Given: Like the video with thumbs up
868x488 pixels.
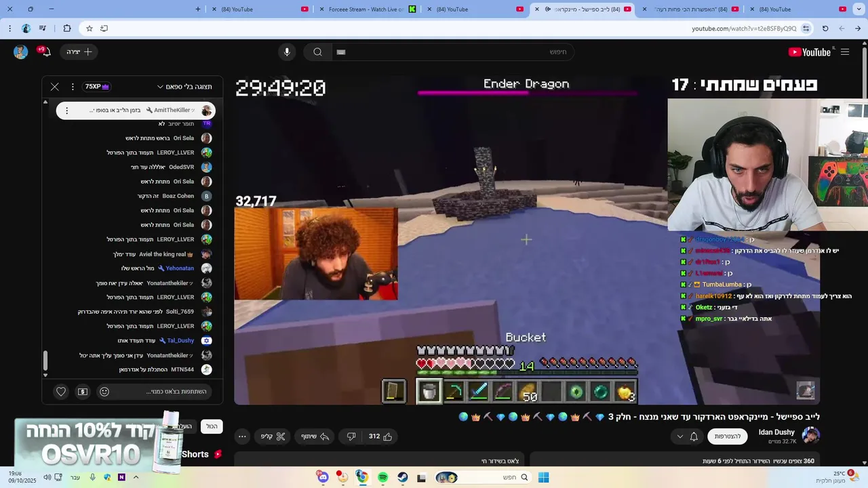Looking at the screenshot, I should tap(380, 436).
